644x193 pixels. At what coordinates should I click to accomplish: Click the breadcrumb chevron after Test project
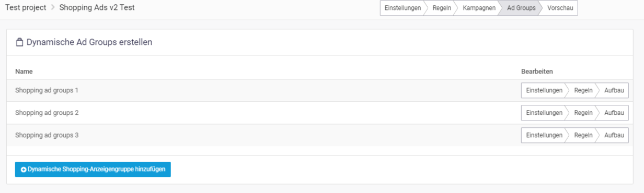(x=53, y=8)
